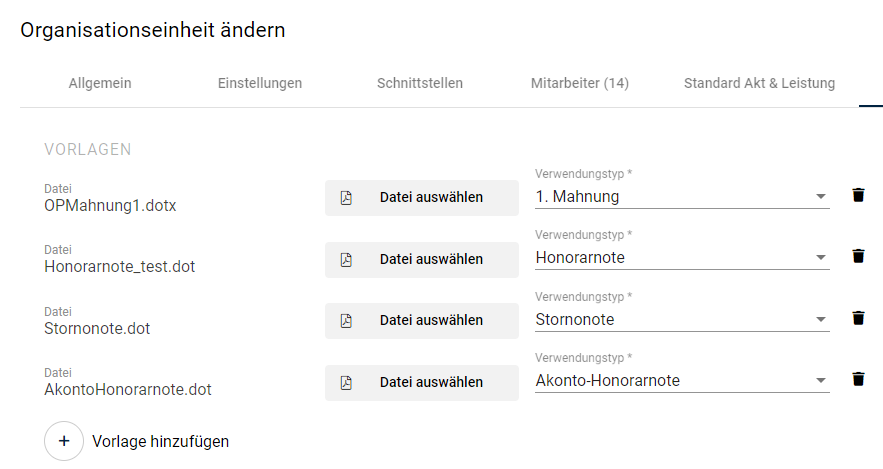Open the Stornonote Verwendungstyp dropdown
Image resolution: width=883 pixels, height=469 pixels.
(x=682, y=319)
